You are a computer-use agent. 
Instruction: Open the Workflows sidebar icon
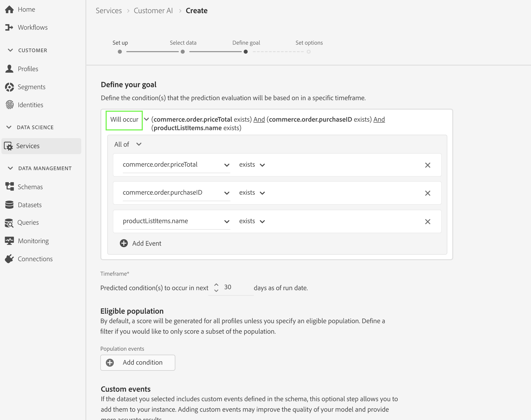tap(9, 27)
